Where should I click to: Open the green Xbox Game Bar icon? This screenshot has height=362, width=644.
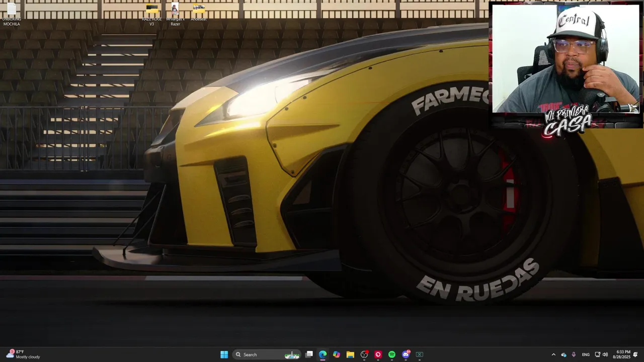[x=419, y=354]
